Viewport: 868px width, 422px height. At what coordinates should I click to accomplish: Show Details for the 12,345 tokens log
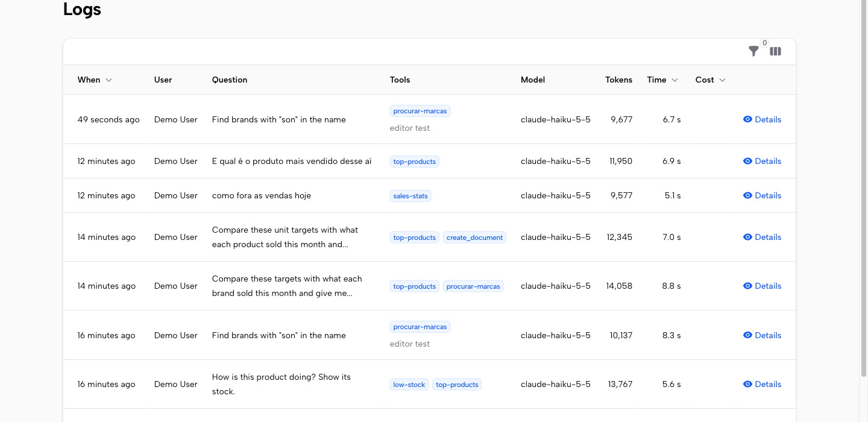762,237
